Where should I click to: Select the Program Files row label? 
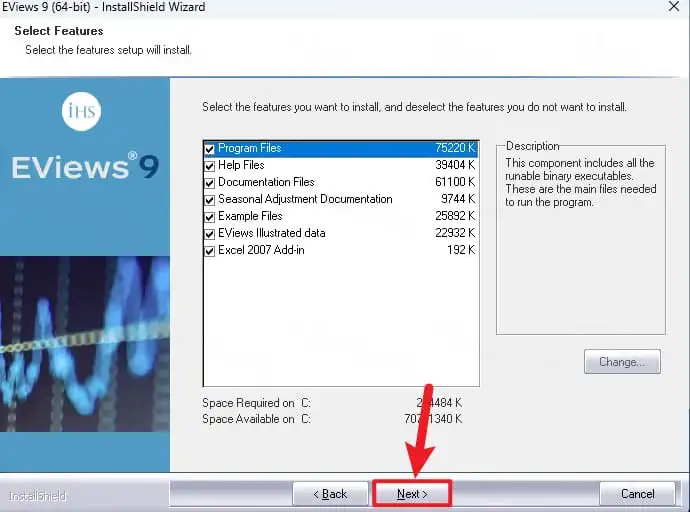(x=250, y=148)
